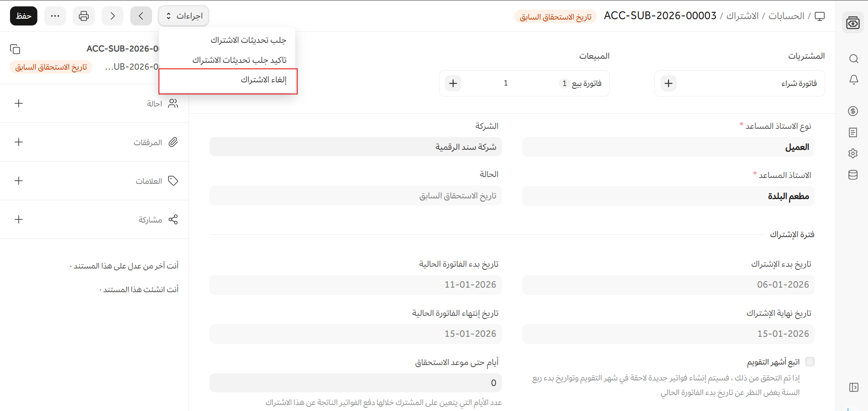Click the أيام حتى موعد الاستحقاق input field
Viewport: 868px width, 411px height.
point(355,383)
